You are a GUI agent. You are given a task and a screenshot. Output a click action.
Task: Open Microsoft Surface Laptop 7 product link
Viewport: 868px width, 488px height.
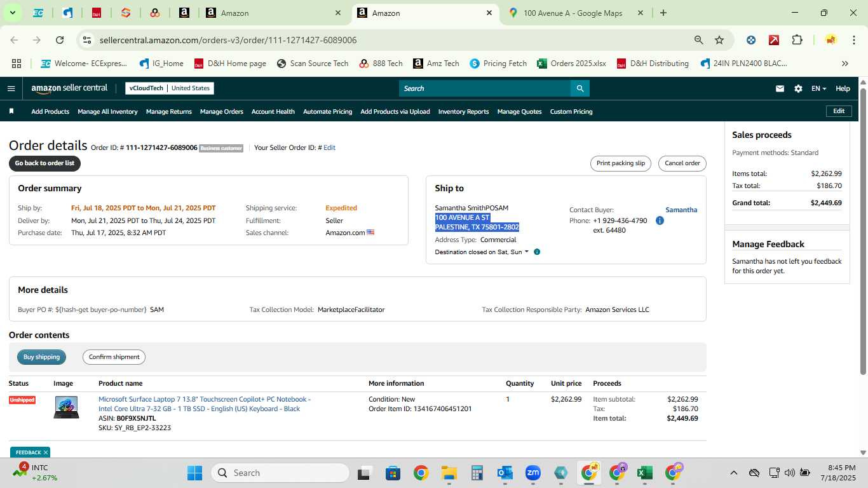point(205,404)
